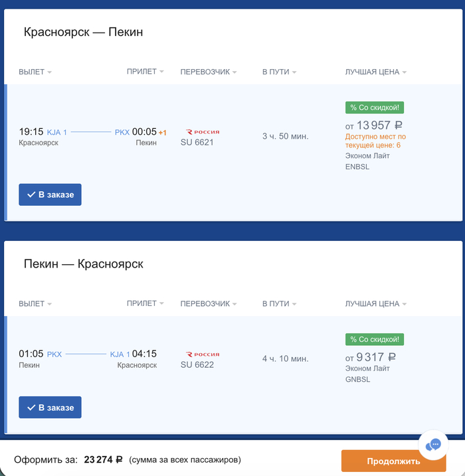
Task: Toggle "В заказе" for the Красноярск — Пекин flight
Action: (50, 195)
